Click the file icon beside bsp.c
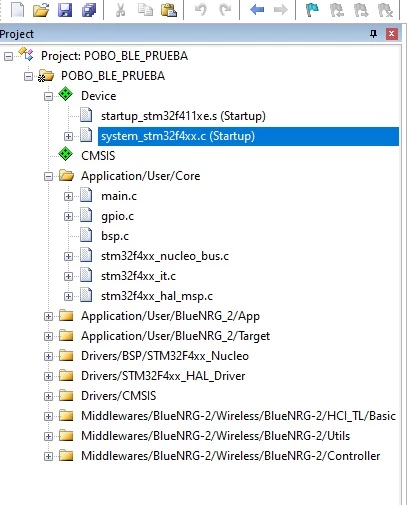The width and height of the screenshot is (407, 505). [86, 235]
